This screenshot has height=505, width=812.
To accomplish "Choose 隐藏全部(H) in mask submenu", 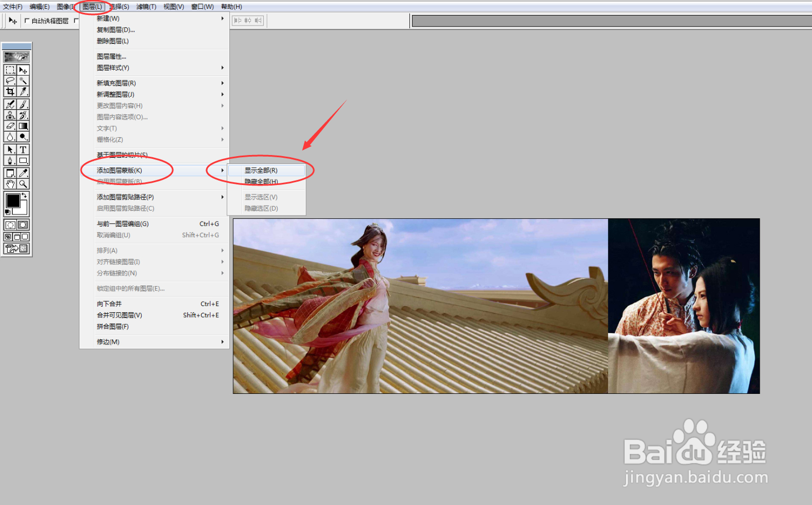I will (x=267, y=182).
